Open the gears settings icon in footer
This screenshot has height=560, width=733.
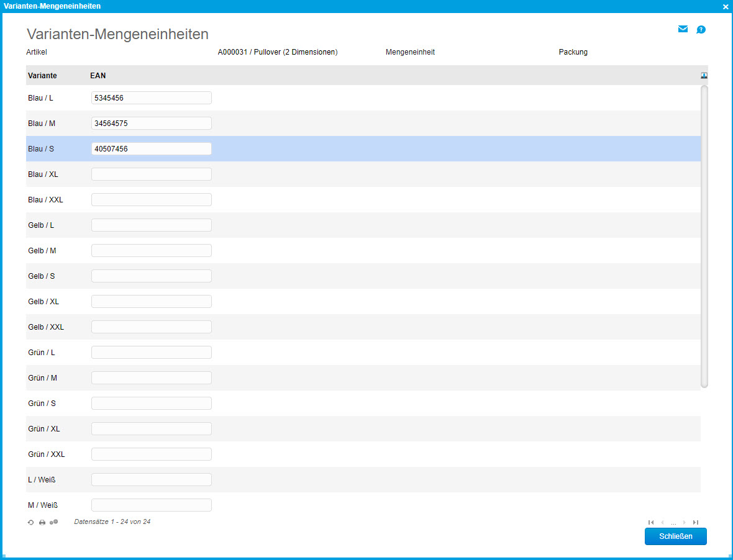coord(53,523)
